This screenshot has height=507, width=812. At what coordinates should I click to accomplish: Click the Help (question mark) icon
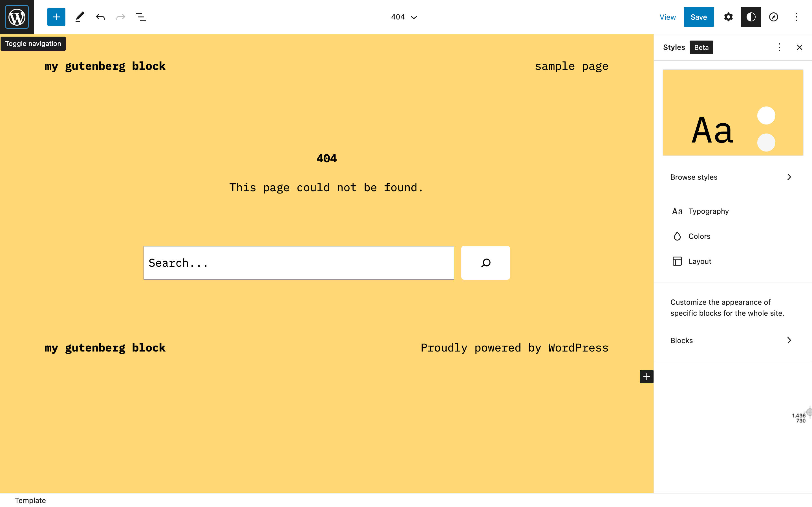(x=773, y=17)
